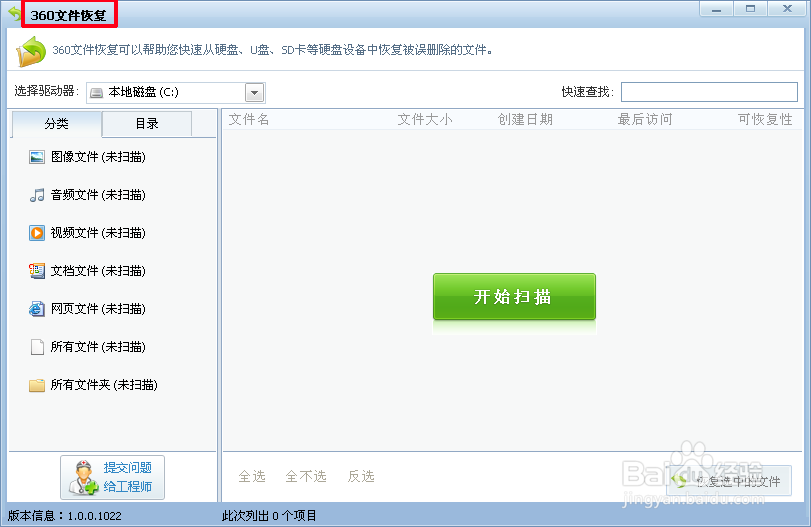Click the 360 file recovery logo icon
Viewport: 811px width, 527px height.
[x=31, y=51]
